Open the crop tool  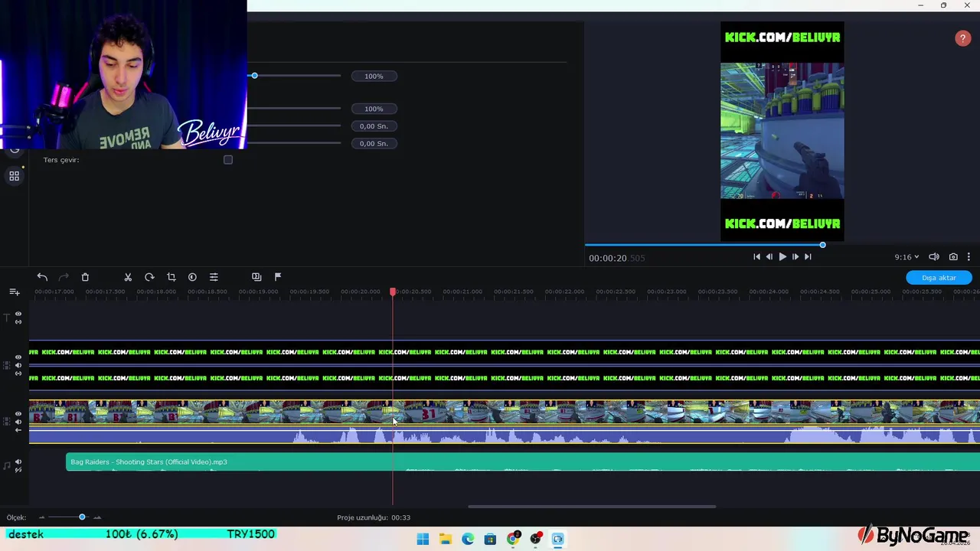tap(171, 277)
